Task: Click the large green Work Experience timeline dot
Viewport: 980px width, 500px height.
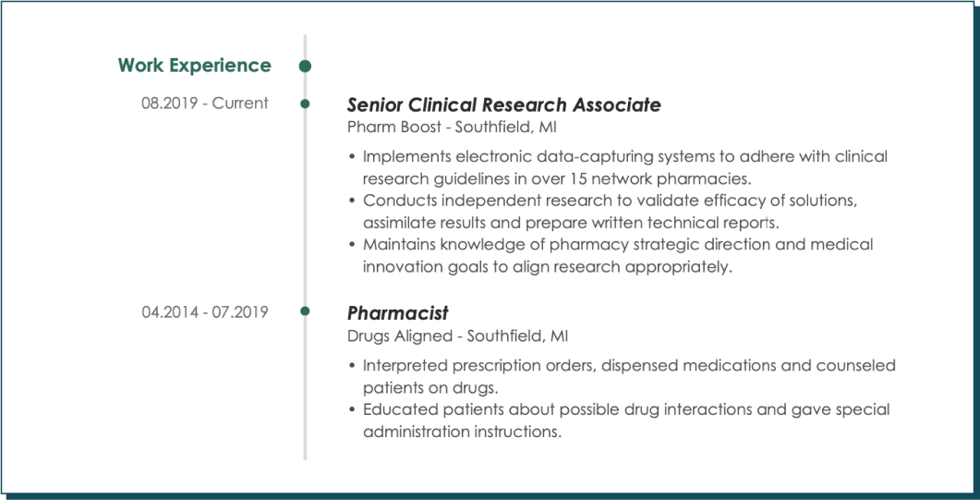Action: [x=305, y=66]
